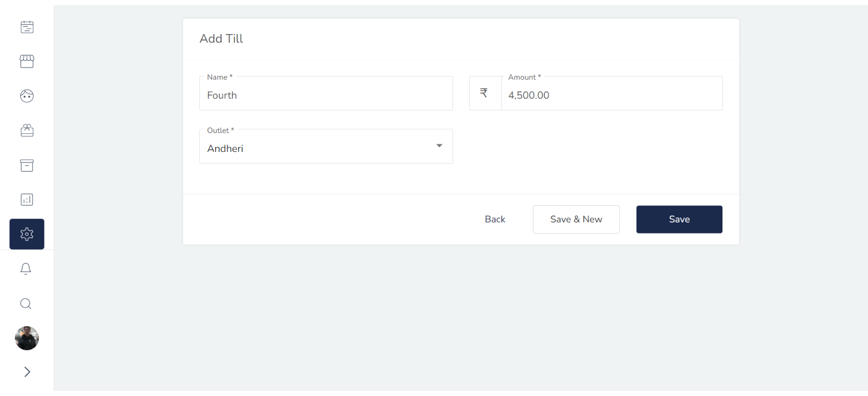Expand the sidebar with the chevron arrow
The width and height of the screenshot is (868, 396).
(27, 372)
